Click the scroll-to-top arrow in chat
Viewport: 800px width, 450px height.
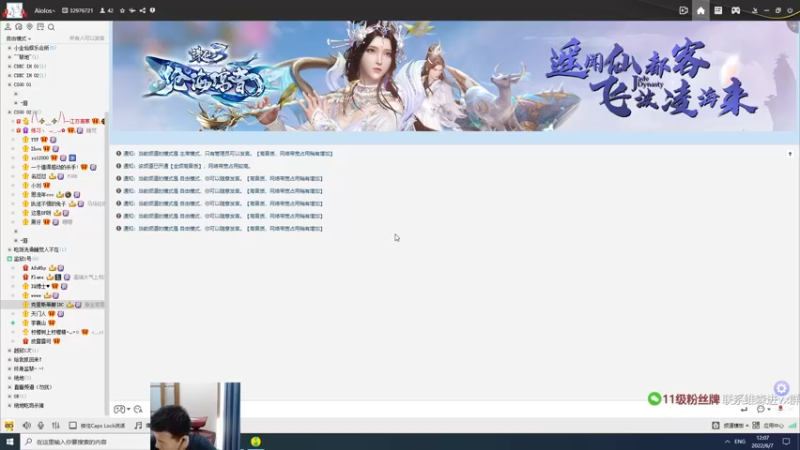tap(790, 154)
